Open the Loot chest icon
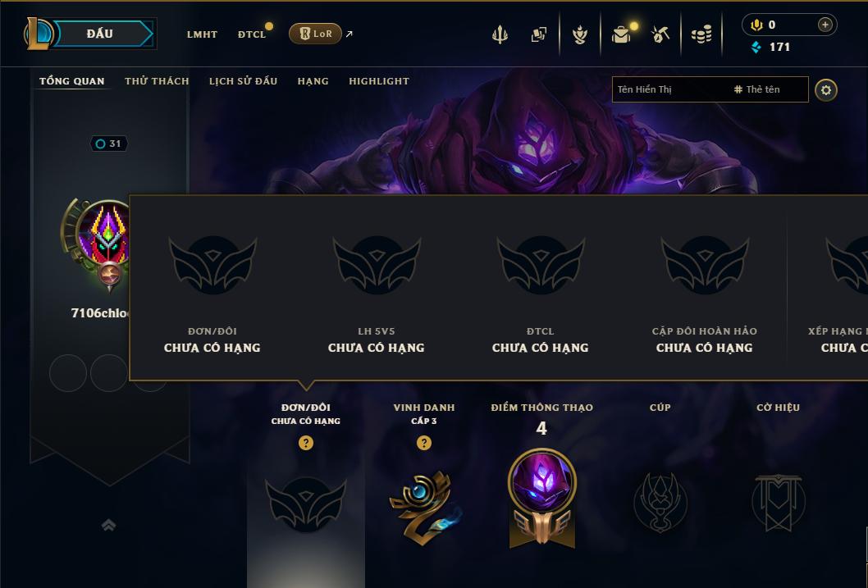 [621, 34]
